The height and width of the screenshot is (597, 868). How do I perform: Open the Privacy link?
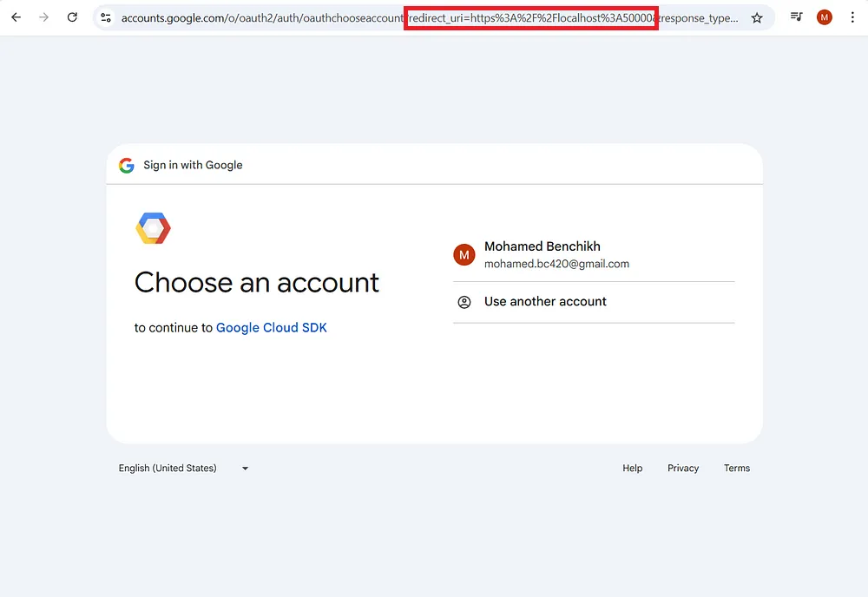pos(683,468)
